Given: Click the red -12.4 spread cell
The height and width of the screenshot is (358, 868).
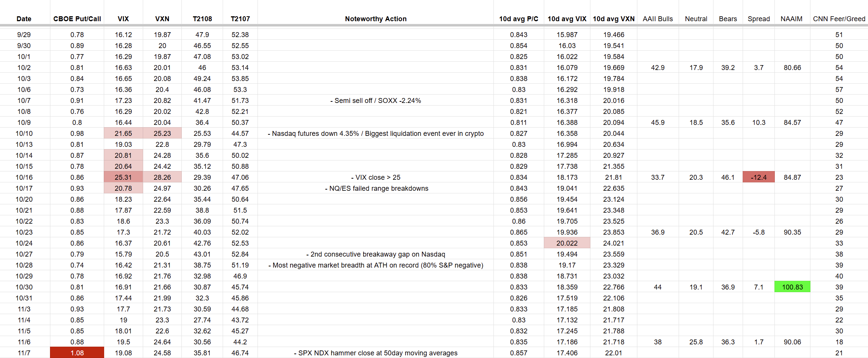Looking at the screenshot, I should tap(759, 177).
